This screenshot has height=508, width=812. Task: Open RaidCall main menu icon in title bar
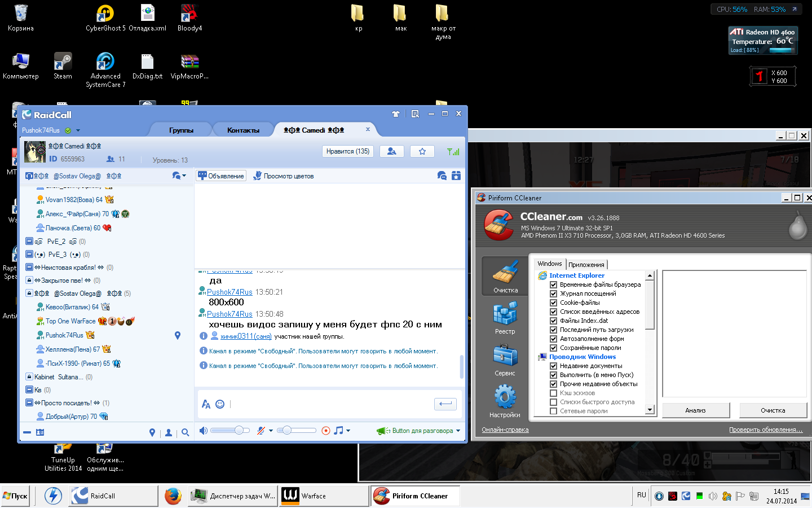[x=415, y=114]
